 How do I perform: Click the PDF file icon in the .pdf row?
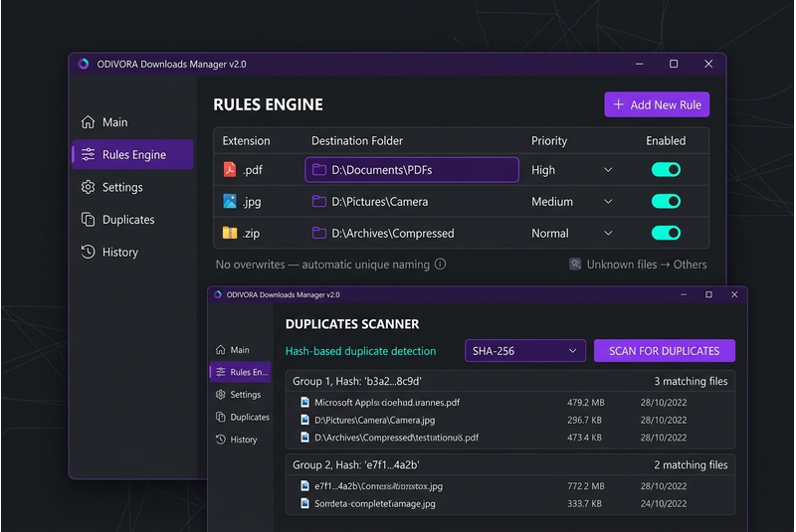click(230, 169)
